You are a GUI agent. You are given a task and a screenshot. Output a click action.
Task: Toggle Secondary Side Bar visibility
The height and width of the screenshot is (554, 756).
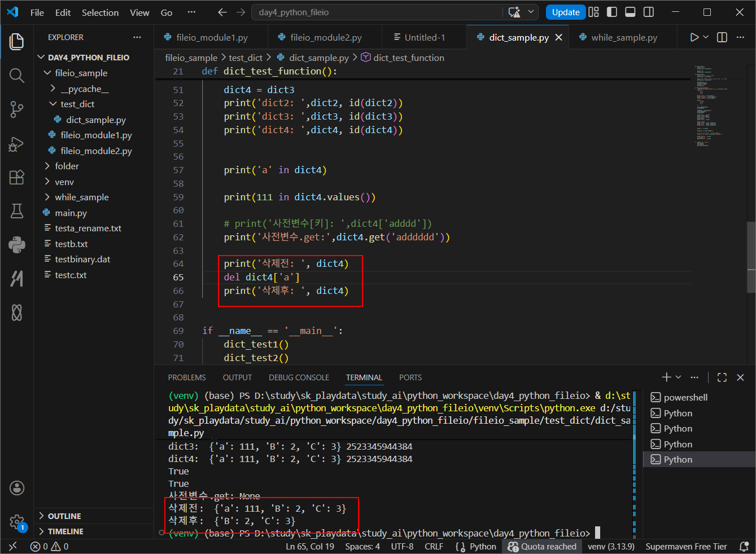[x=649, y=12]
